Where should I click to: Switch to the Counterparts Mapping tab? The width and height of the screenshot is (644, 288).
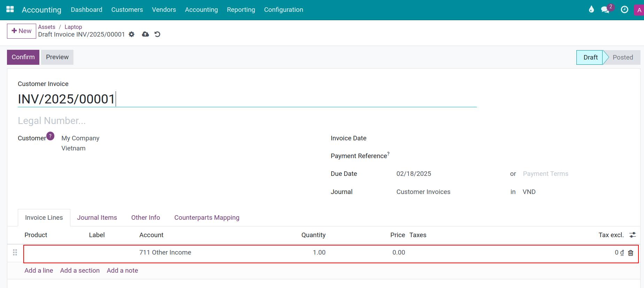tap(207, 218)
